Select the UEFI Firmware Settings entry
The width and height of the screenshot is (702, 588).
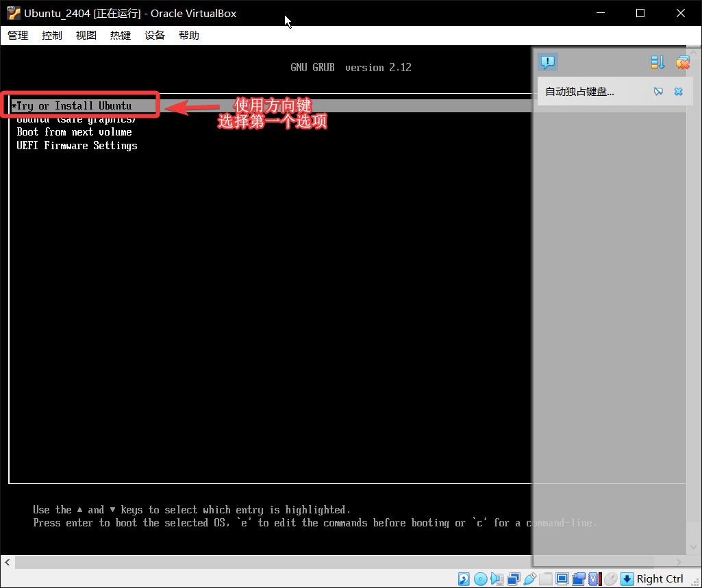tap(77, 145)
